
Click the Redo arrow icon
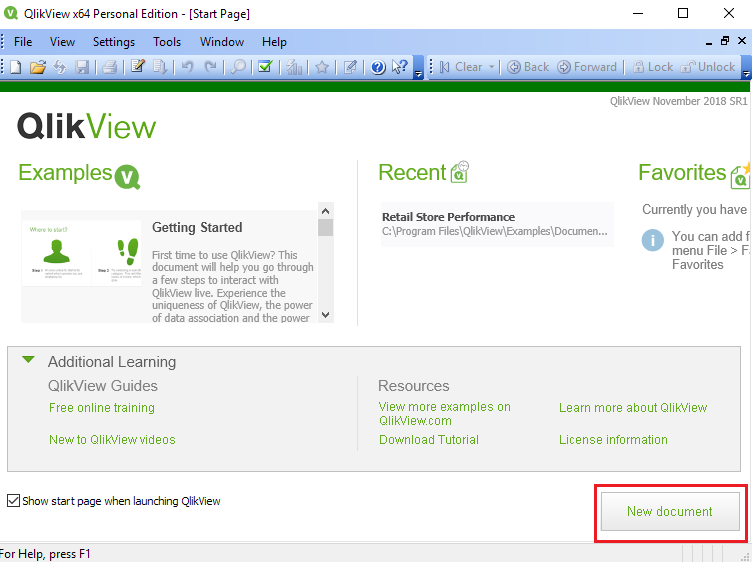pos(210,67)
